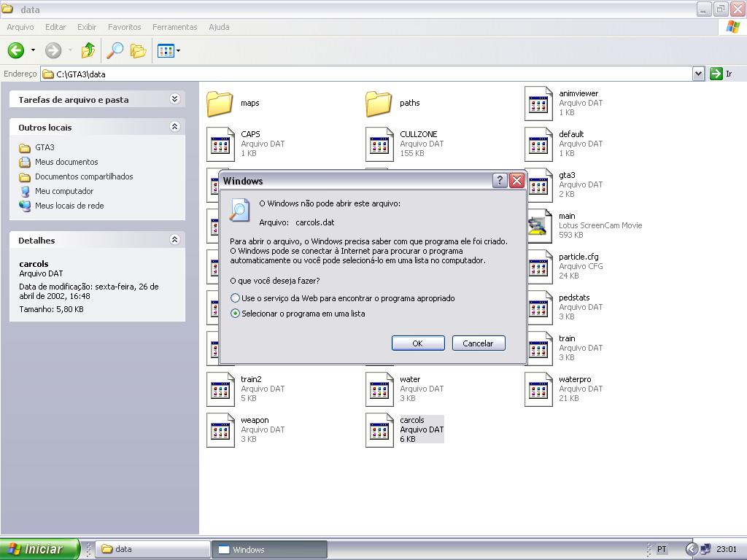Click the green Back arrow button
The image size is (747, 560).
[x=16, y=50]
